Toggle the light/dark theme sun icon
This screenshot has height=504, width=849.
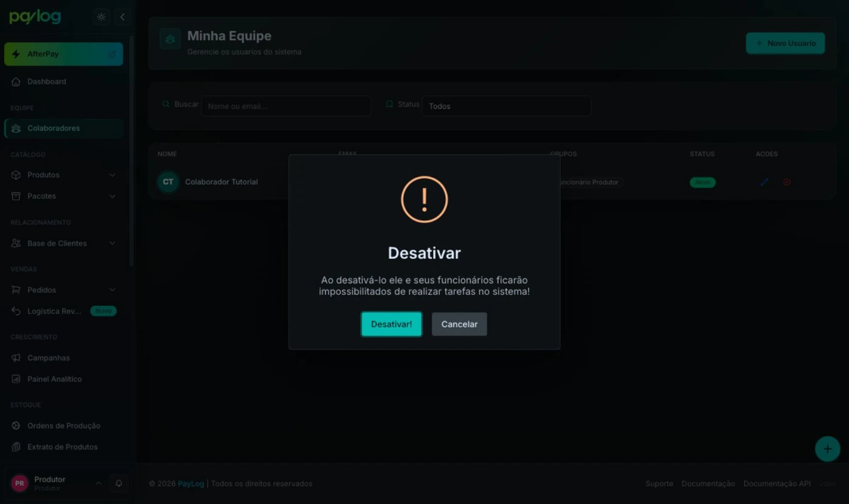[101, 17]
